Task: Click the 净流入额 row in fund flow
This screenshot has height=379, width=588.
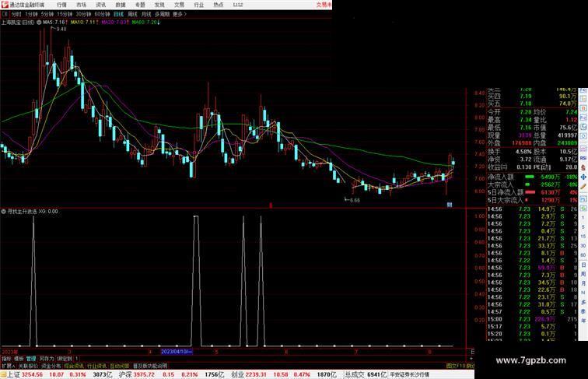Action: tap(532, 177)
